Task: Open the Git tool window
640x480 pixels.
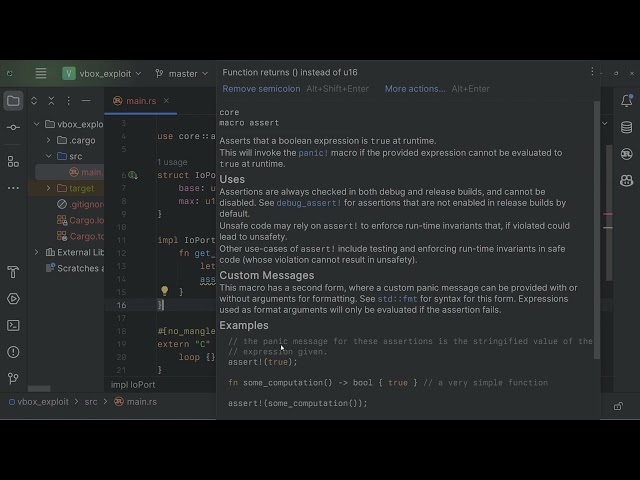Action: coord(13,378)
